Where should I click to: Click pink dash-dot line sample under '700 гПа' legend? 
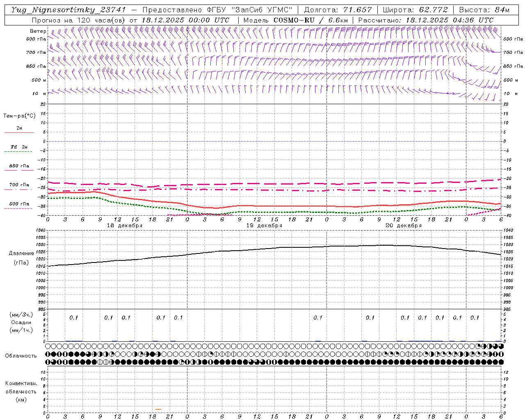(x=18, y=189)
